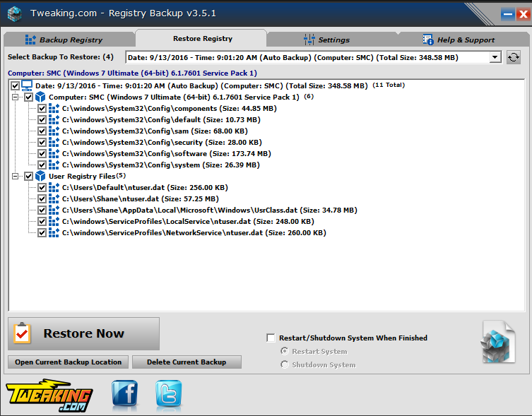Uncheck the User Registry Files group checkbox
The image size is (532, 416).
pos(28,176)
